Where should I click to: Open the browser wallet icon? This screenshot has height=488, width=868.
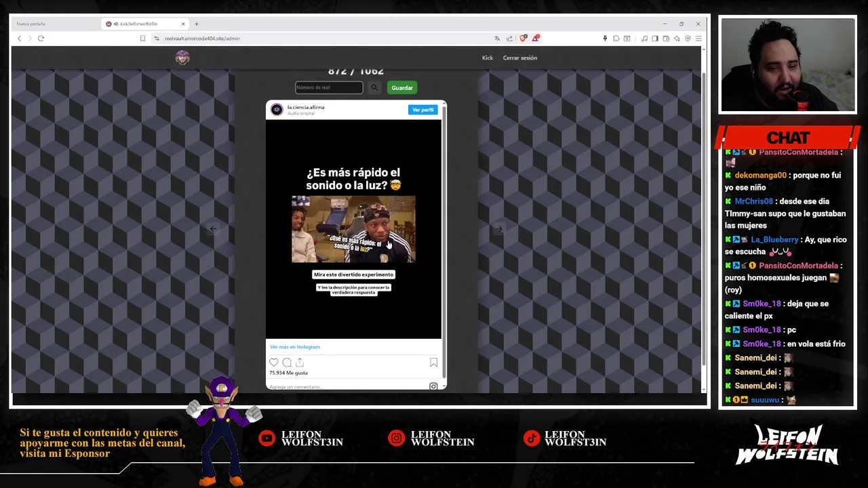666,39
